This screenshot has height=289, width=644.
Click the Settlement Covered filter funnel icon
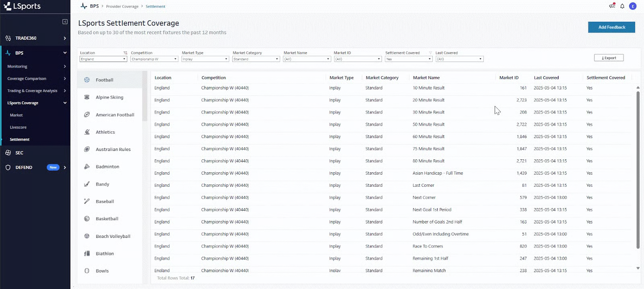430,53
